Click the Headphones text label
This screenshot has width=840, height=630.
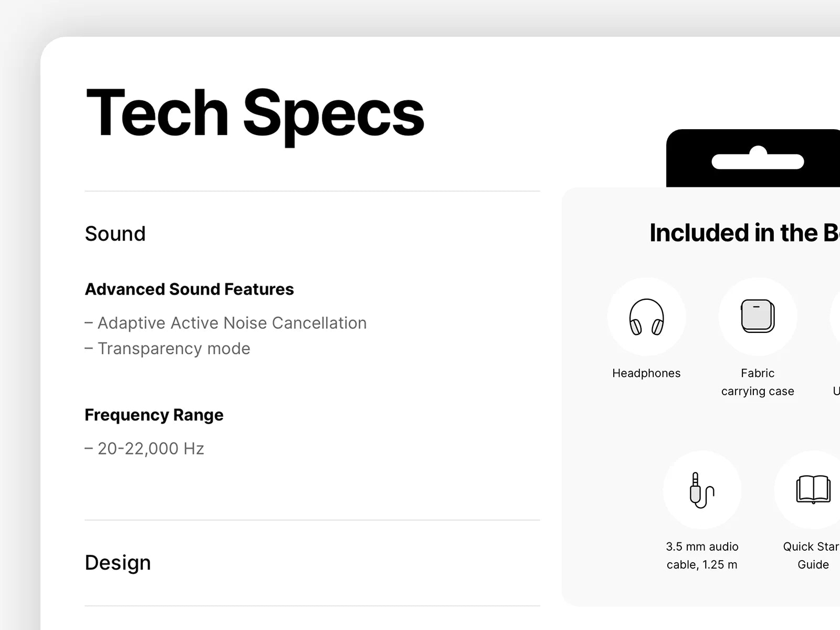(646, 373)
